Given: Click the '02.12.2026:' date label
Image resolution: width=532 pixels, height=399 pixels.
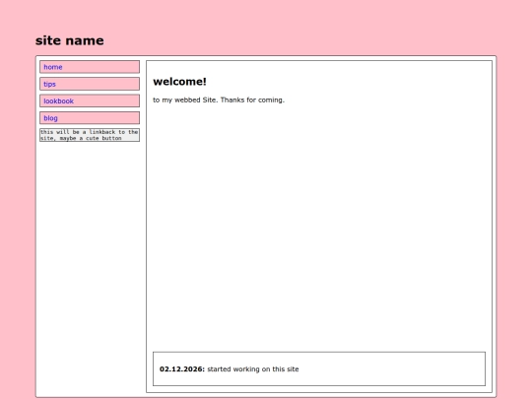Looking at the screenshot, I should point(182,369).
